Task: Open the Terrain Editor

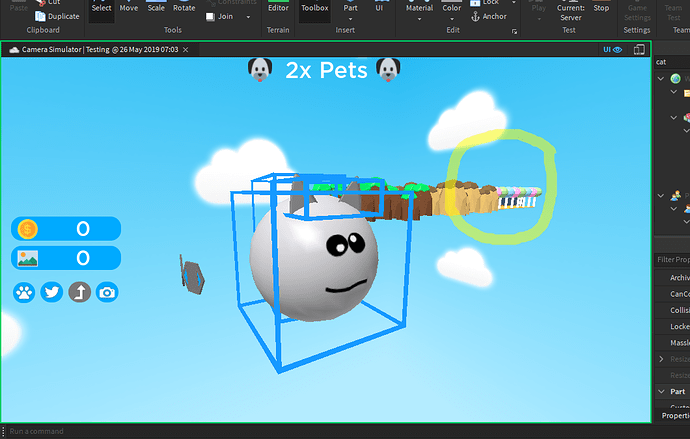Action: pyautogui.click(x=278, y=7)
